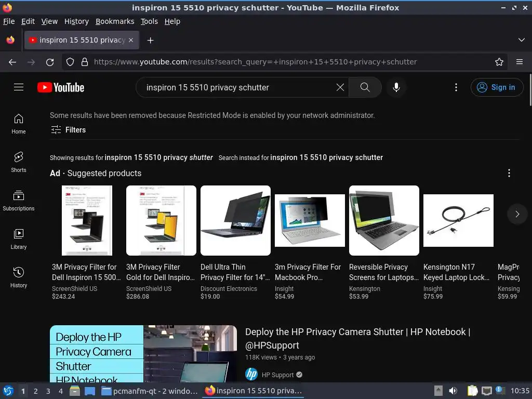Click the magnifying glass search button
Image resolution: width=532 pixels, height=399 pixels.
click(365, 87)
